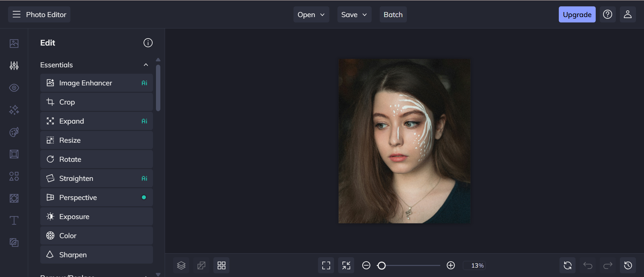The image size is (644, 277).
Task: Select the Text tool icon in sidebar
Action: 14,220
